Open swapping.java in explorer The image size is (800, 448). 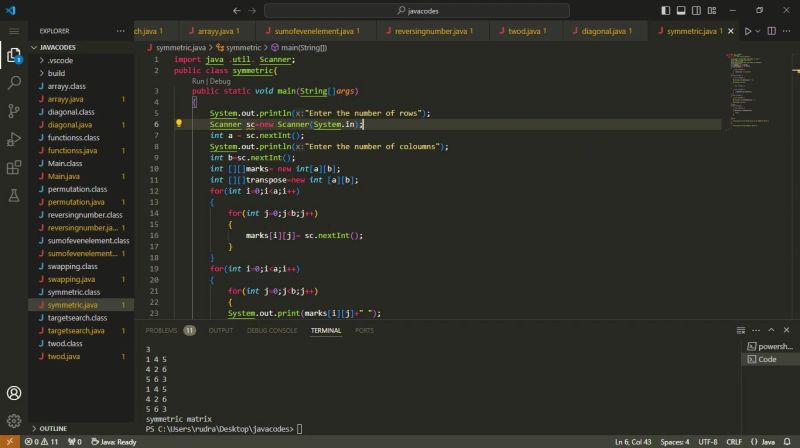81,279
